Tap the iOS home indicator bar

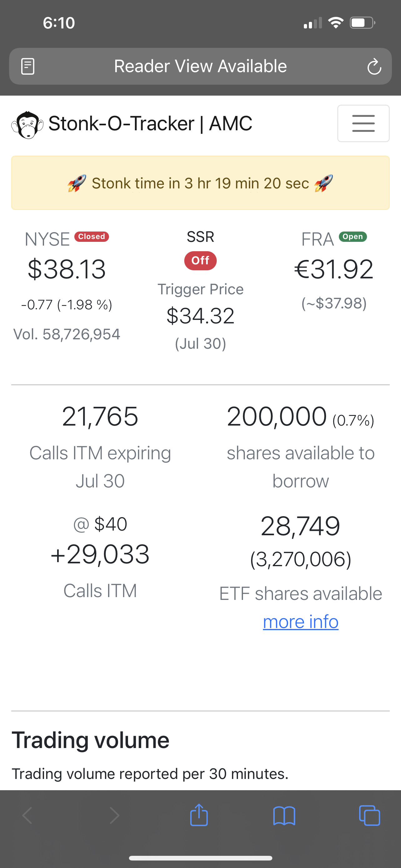(x=200, y=858)
